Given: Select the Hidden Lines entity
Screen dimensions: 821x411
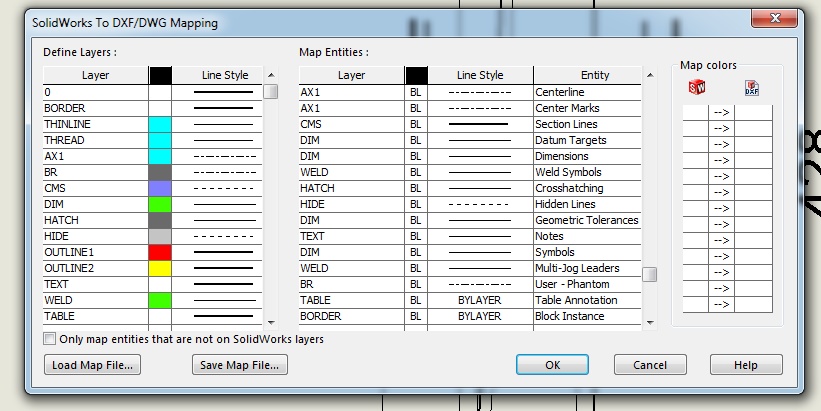Looking at the screenshot, I should (x=587, y=204).
